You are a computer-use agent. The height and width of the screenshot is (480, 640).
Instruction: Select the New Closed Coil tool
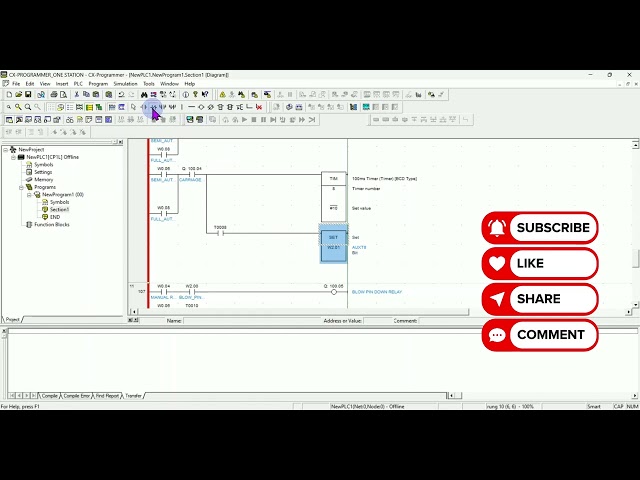pyautogui.click(x=211, y=107)
